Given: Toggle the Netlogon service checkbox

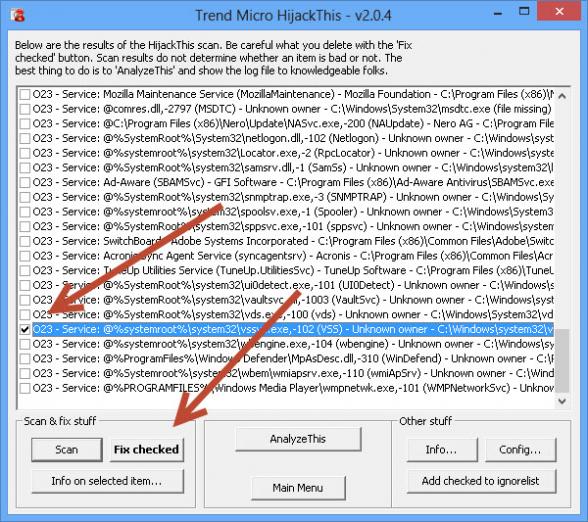Looking at the screenshot, I should [25, 138].
